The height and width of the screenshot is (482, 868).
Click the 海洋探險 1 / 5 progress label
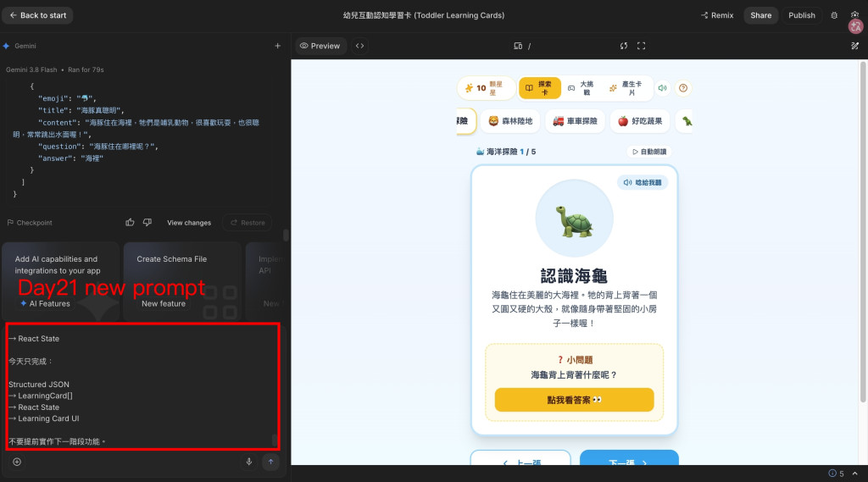pyautogui.click(x=506, y=152)
